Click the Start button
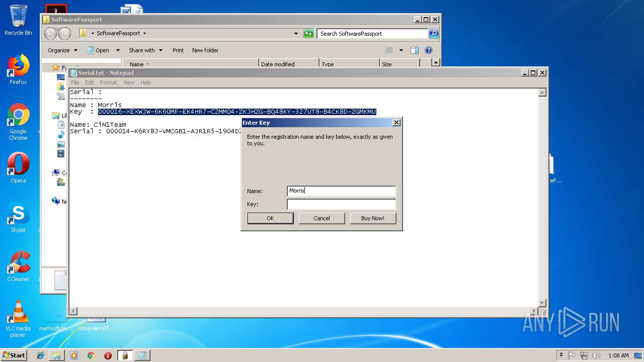The image size is (644, 362). click(14, 355)
